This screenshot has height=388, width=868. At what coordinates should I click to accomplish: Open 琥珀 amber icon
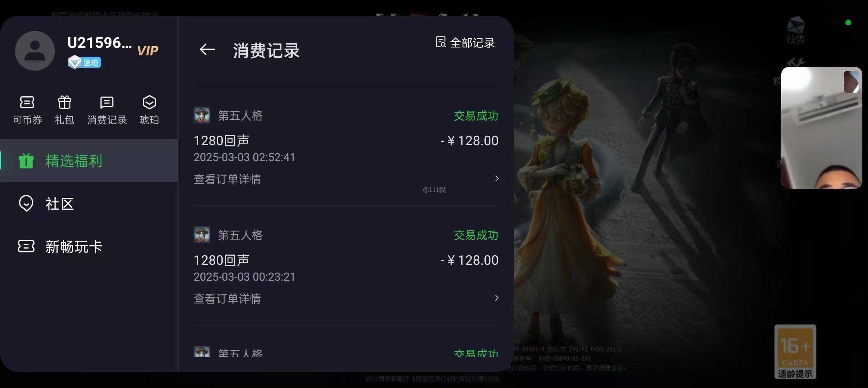(x=149, y=110)
